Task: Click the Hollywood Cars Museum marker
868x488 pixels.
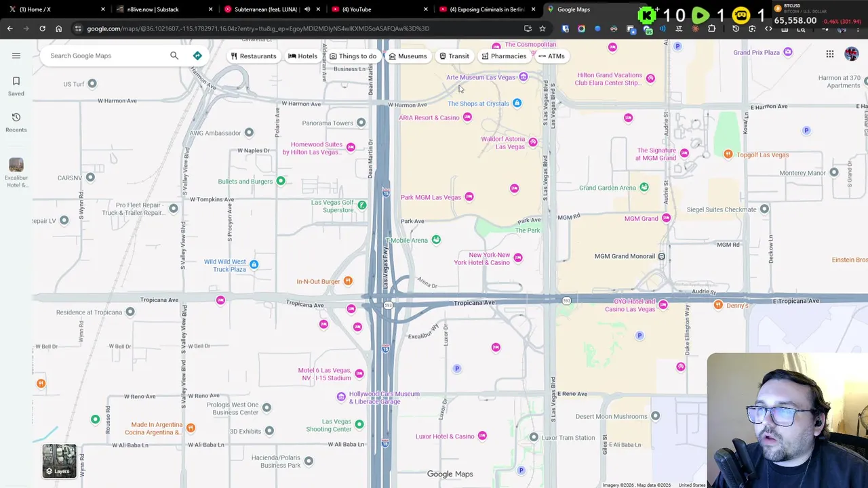Action: click(341, 396)
